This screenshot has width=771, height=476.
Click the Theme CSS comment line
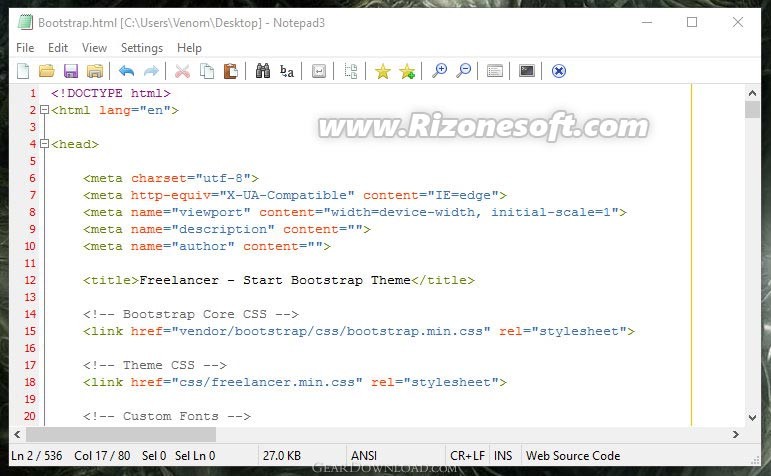point(155,365)
